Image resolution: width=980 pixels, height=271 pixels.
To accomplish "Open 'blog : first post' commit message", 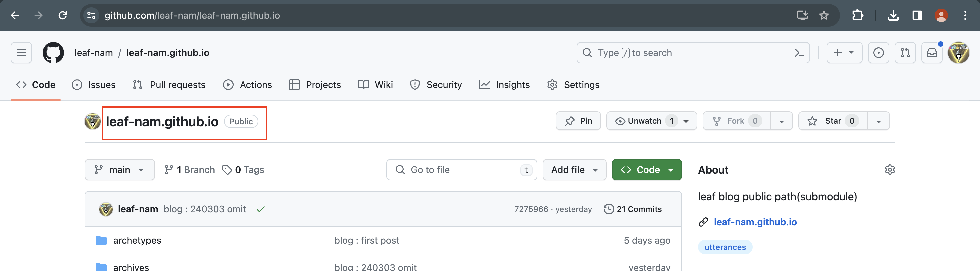I will [x=367, y=240].
